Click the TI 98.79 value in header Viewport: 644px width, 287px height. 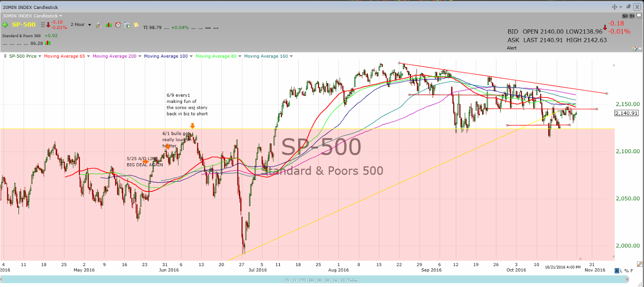[153, 28]
